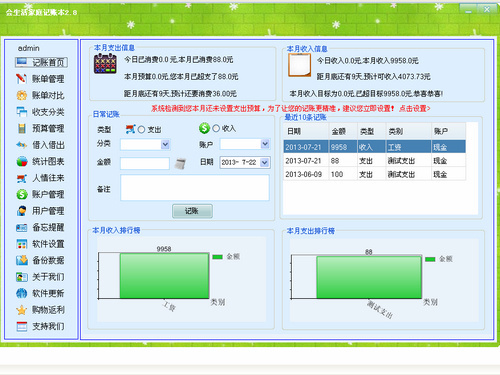Click notepad icon in 本月收入信息 panel
Screen dimensions: 500x375
click(299, 65)
